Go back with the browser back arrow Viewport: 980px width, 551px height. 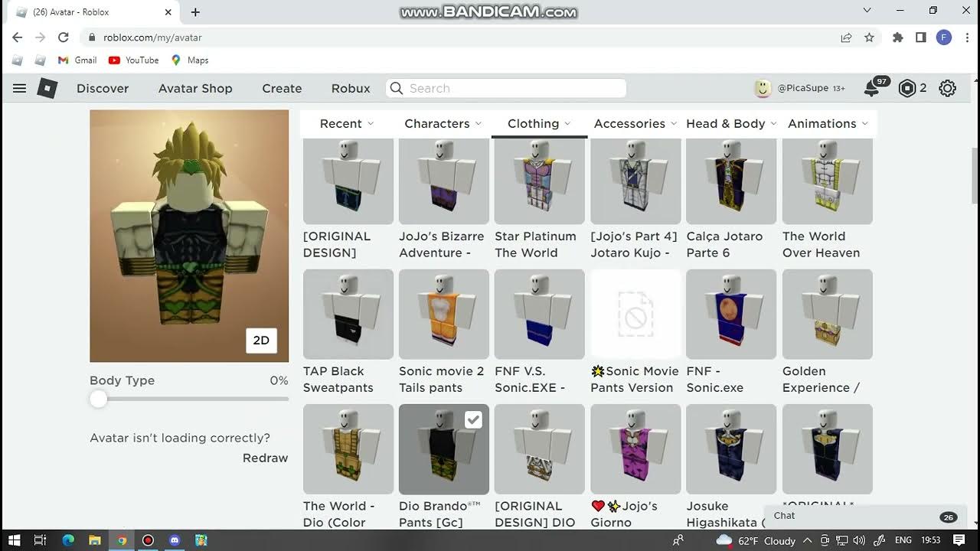pyautogui.click(x=18, y=37)
